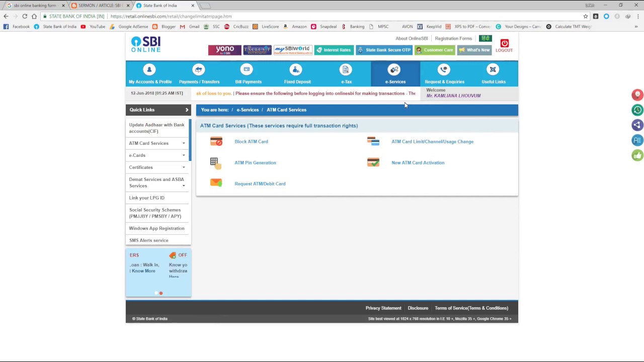This screenshot has width=644, height=362.
Task: Expand Certificates sidebar menu
Action: tap(183, 167)
